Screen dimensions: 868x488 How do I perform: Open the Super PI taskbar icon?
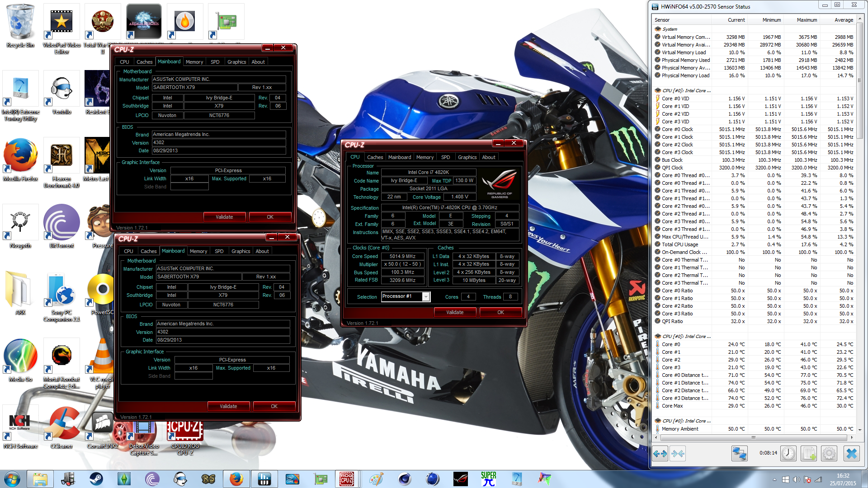click(x=488, y=479)
